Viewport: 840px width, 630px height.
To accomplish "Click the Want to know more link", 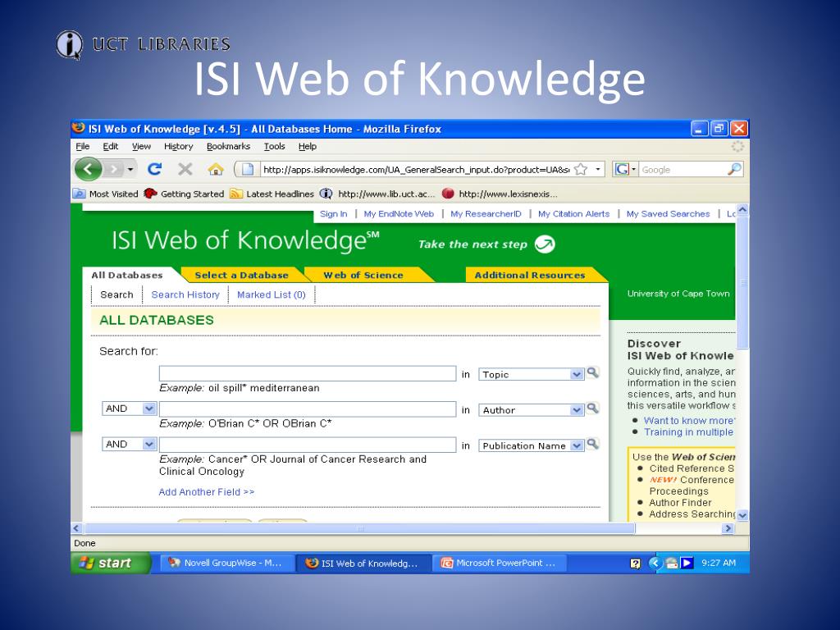I will click(x=689, y=421).
